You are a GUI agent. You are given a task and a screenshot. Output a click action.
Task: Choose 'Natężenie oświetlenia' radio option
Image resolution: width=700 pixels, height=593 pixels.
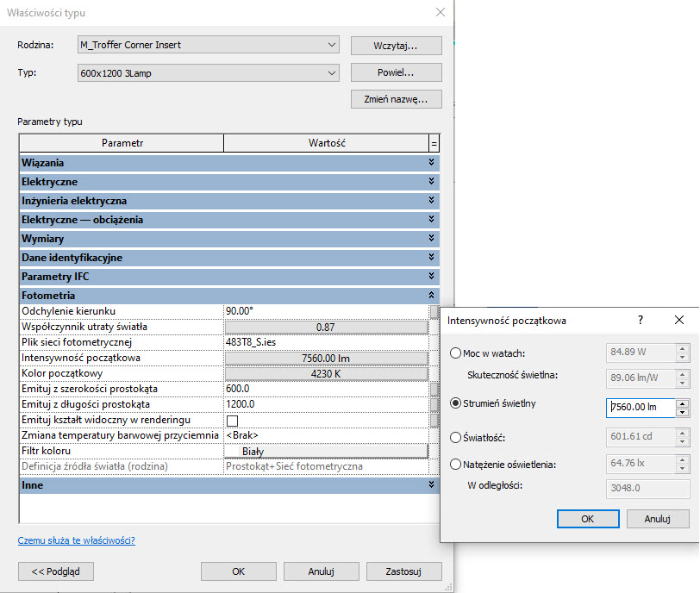(457, 465)
